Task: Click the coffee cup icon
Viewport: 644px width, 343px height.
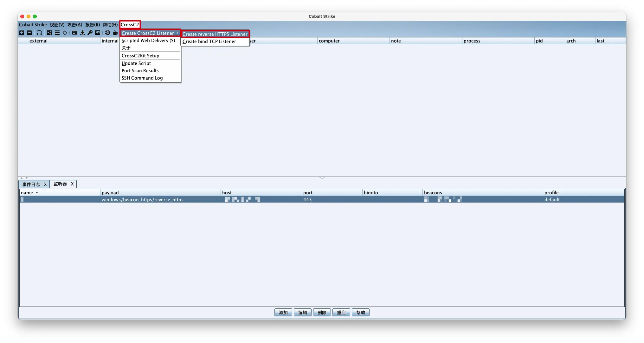Action: pos(115,33)
